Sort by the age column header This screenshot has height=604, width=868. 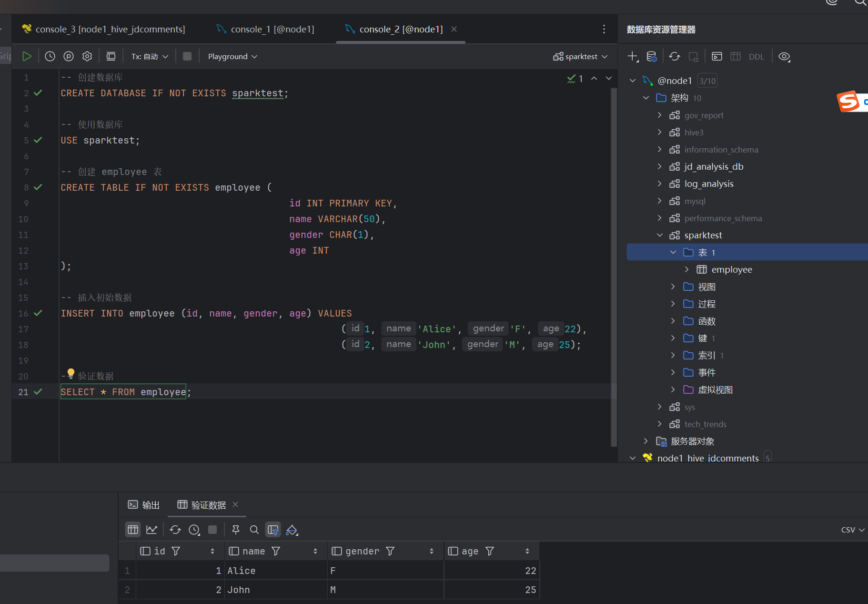click(x=527, y=551)
